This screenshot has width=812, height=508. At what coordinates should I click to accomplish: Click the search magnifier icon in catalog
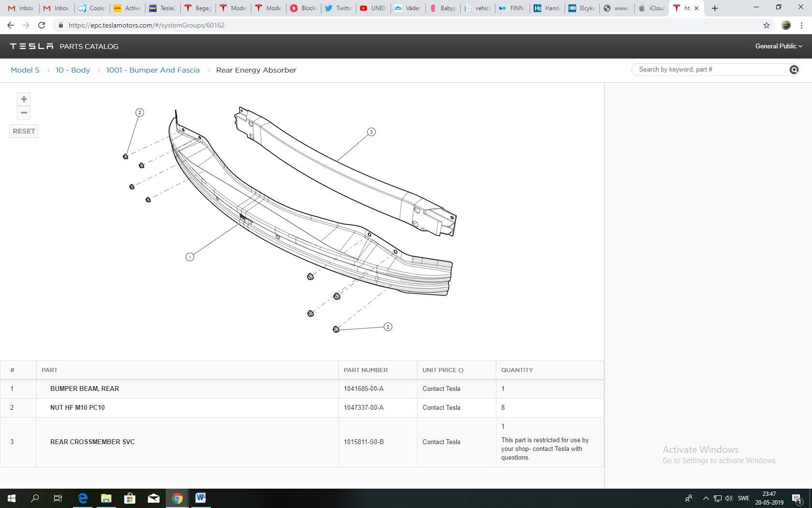[794, 70]
